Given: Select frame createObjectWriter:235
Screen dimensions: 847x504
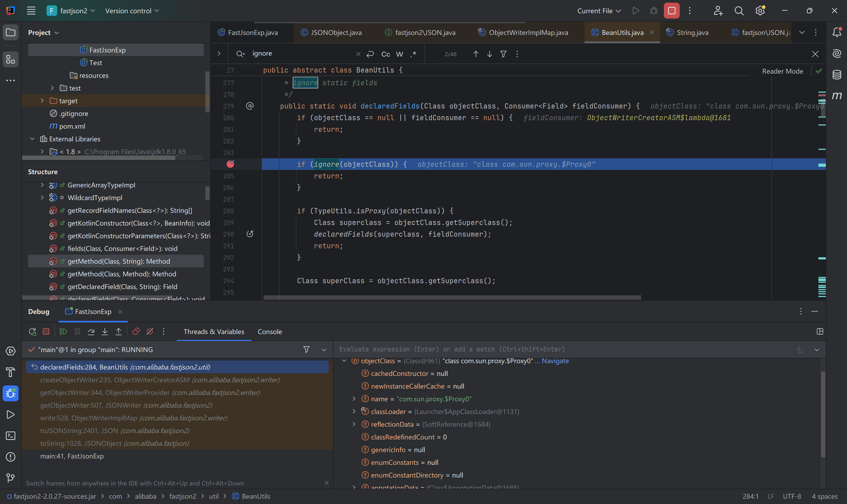Looking at the screenshot, I should coord(177,380).
